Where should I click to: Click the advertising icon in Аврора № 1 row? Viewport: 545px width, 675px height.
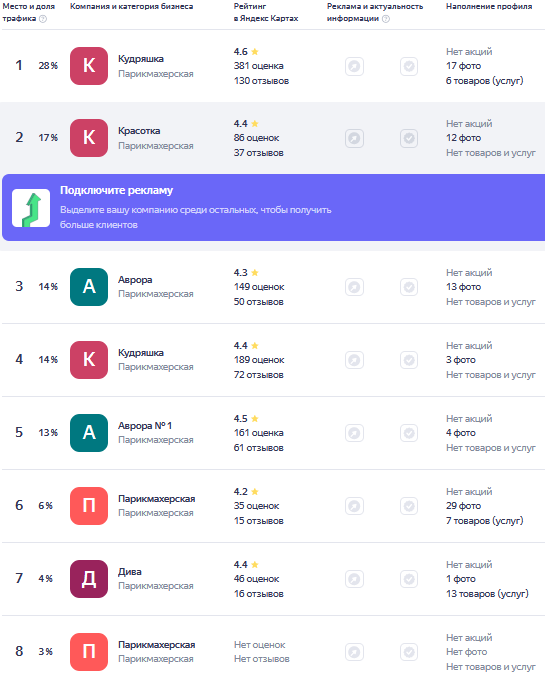coord(354,433)
